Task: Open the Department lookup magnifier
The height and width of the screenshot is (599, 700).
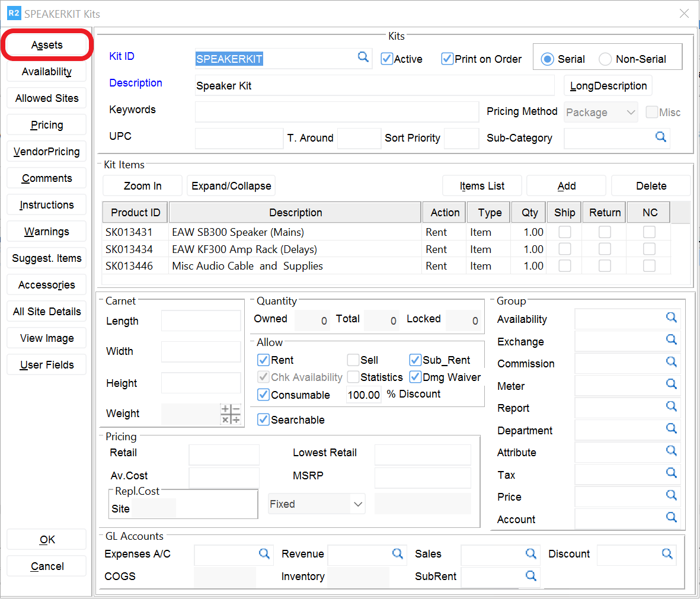Action: coord(671,428)
